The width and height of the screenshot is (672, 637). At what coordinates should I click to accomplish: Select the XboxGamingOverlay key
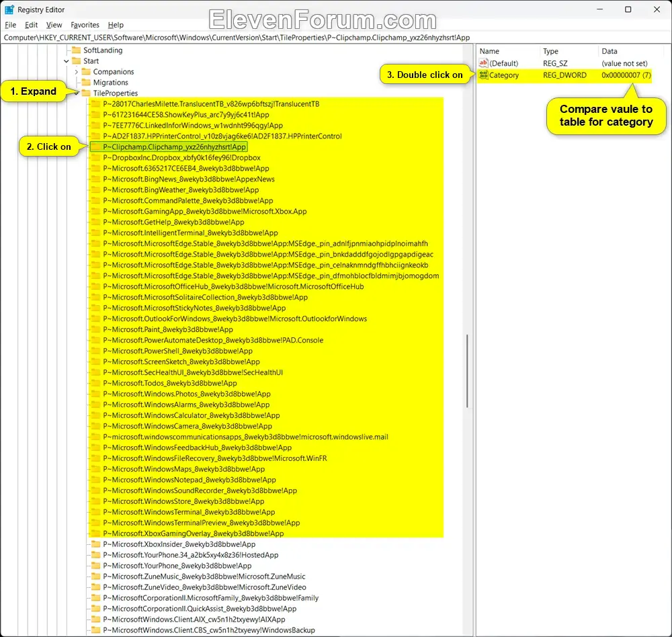(x=194, y=534)
